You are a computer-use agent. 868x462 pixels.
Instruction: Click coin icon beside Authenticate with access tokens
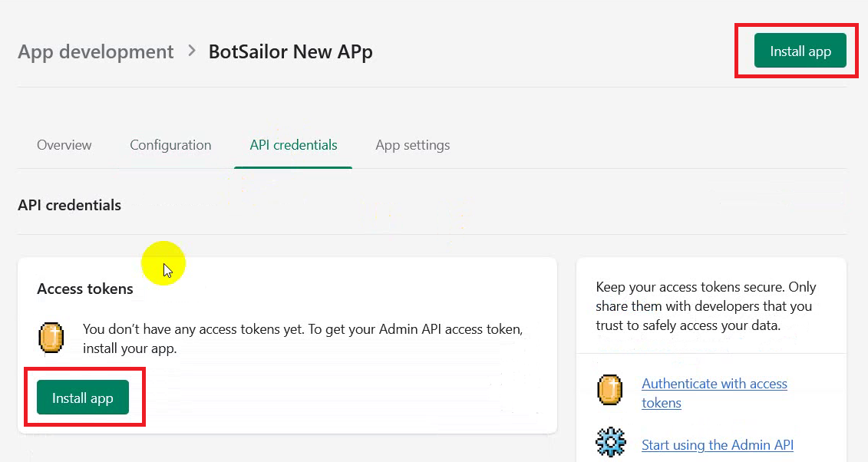pyautogui.click(x=610, y=390)
